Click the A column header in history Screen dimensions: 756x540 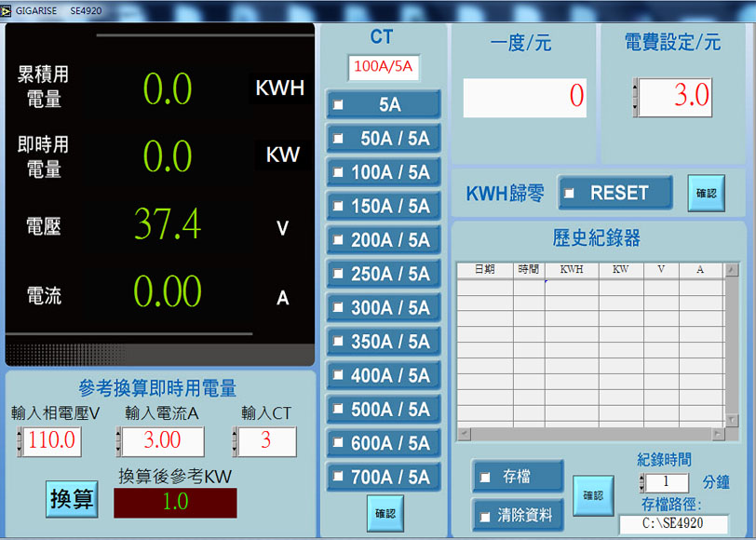click(700, 270)
